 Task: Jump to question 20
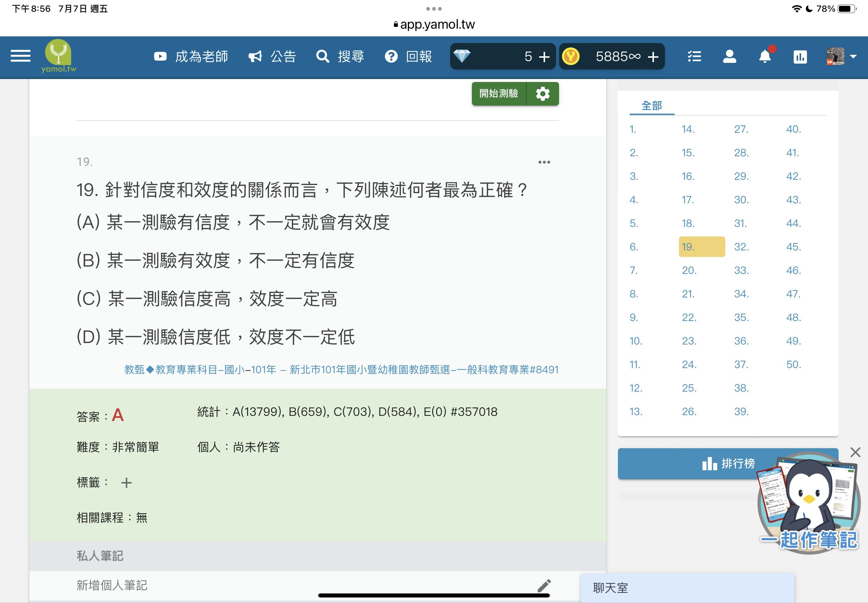(x=689, y=270)
